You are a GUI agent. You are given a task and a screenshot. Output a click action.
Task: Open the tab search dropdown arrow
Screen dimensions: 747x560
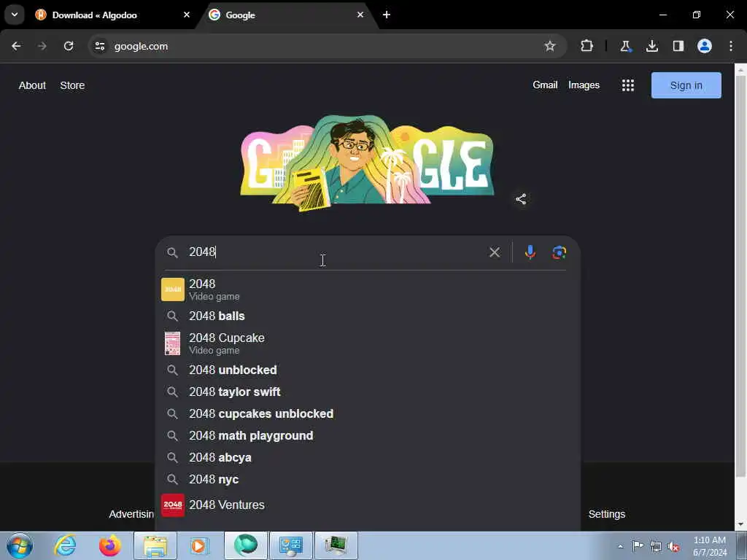(15, 15)
